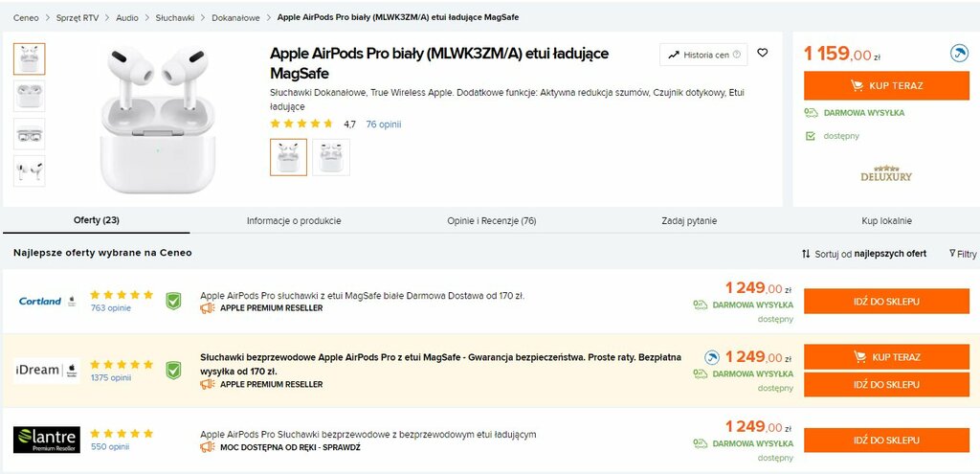Viewport: 980px width, 474px height.
Task: Switch to Kup lokalnie tab
Action: tap(886, 221)
